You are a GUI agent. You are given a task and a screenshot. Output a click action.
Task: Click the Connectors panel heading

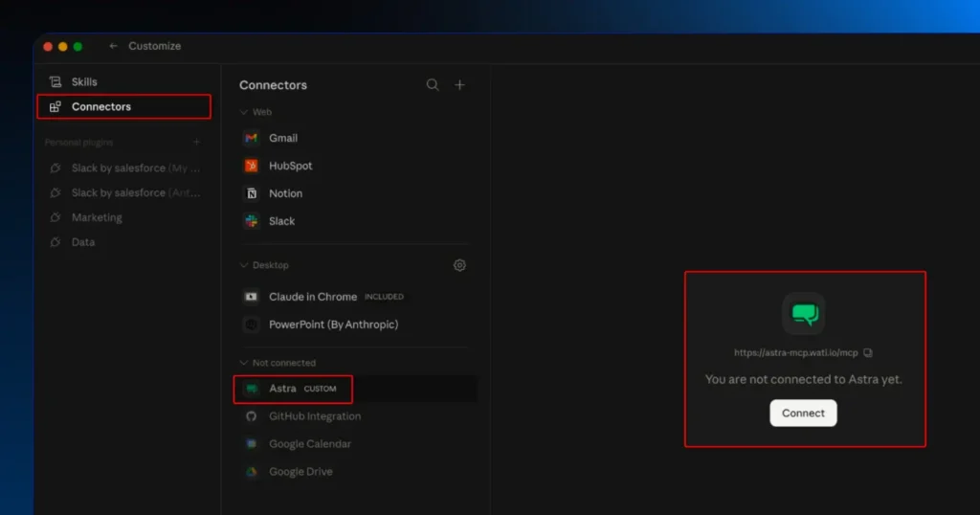point(273,85)
